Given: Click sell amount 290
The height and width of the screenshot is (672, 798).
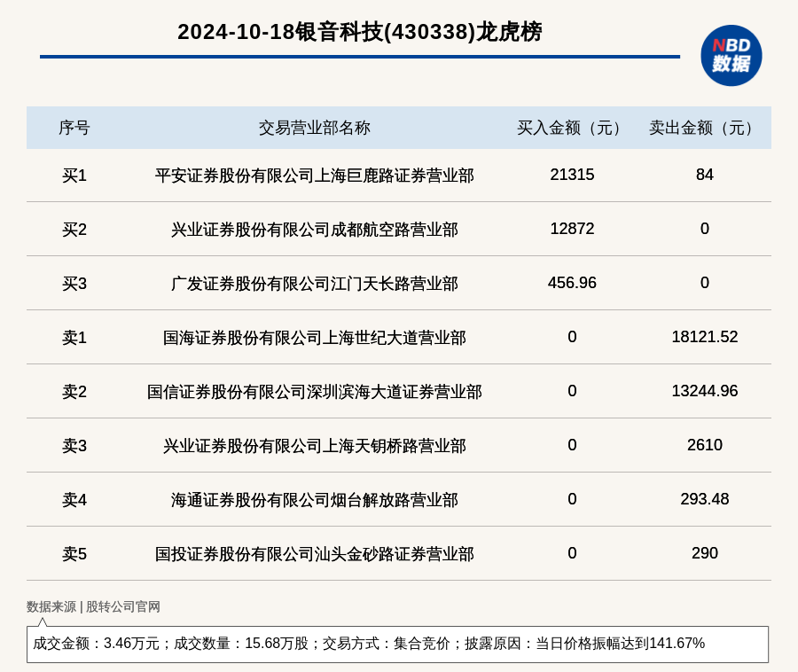Looking at the screenshot, I should (704, 553).
